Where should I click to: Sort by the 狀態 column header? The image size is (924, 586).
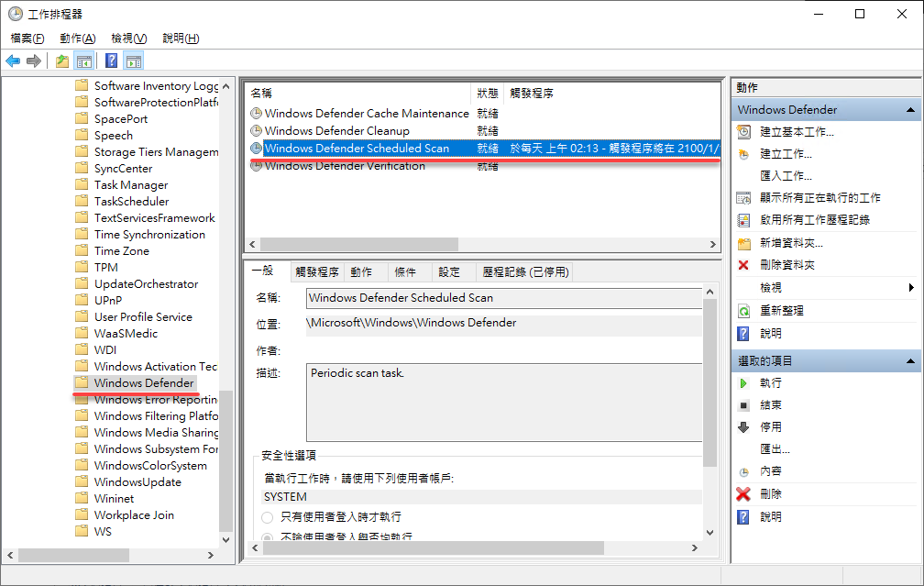(x=488, y=94)
